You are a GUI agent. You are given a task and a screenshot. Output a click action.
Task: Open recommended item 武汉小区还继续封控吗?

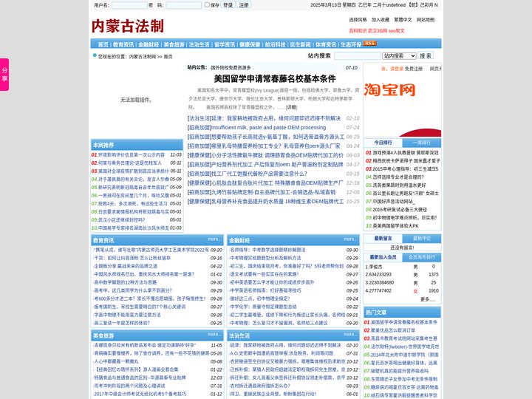click(x=122, y=220)
